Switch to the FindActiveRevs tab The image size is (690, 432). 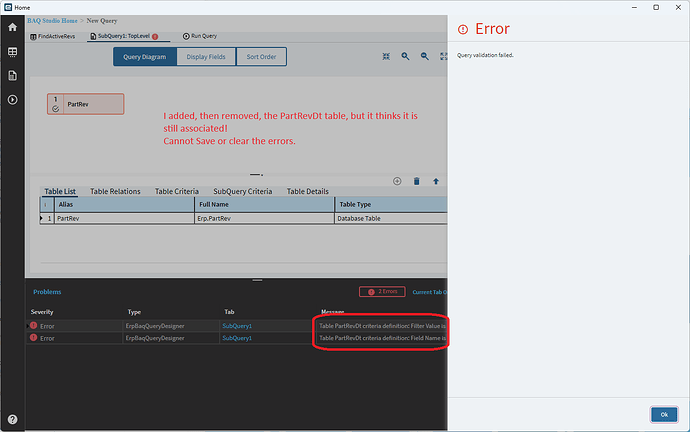point(53,37)
